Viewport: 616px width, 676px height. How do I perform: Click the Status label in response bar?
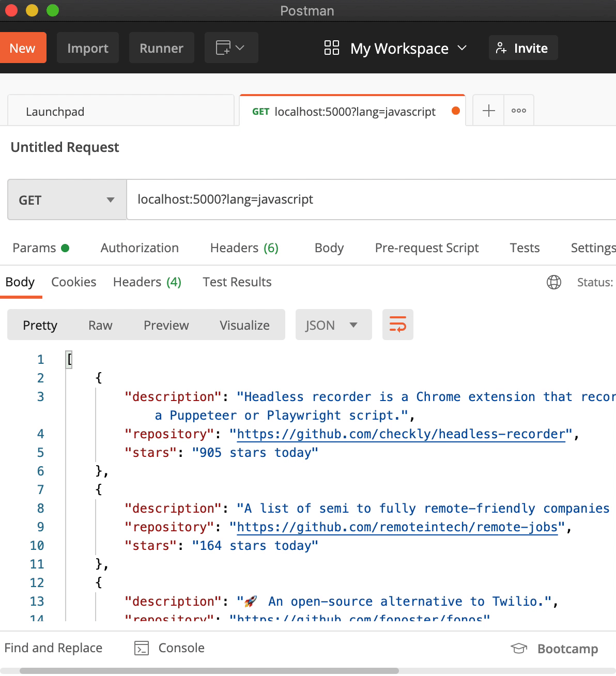coord(595,282)
